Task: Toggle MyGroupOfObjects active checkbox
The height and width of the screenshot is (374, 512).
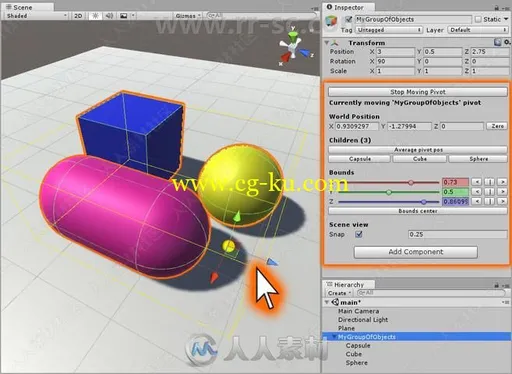Action: tap(349, 19)
